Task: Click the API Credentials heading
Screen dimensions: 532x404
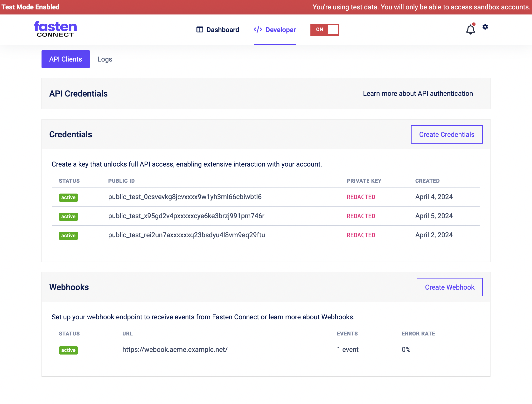Action: [x=78, y=94]
